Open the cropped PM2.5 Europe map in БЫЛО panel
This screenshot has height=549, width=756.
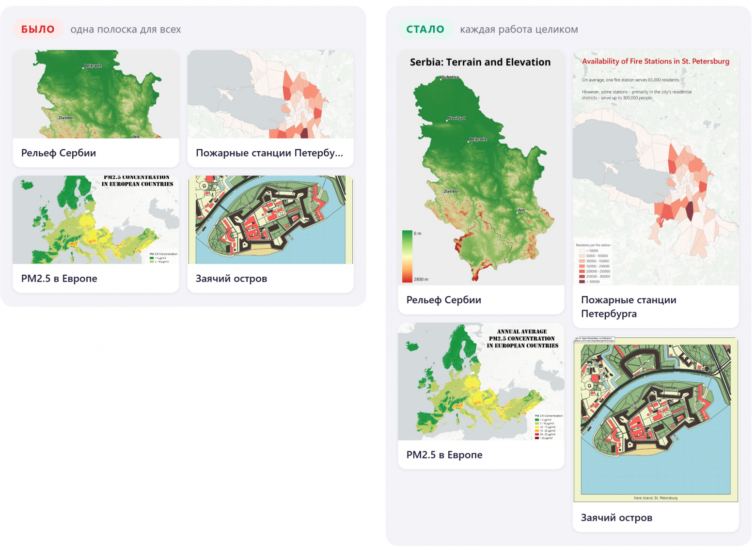pos(96,220)
